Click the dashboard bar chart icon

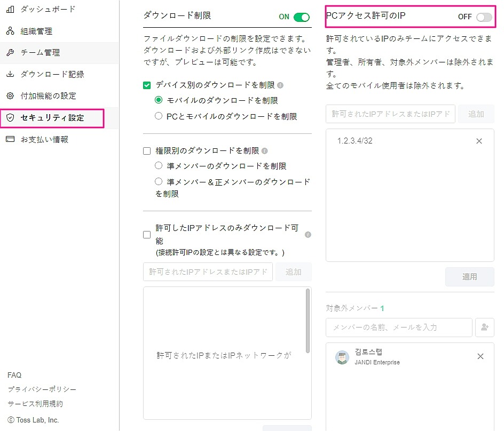(10, 9)
